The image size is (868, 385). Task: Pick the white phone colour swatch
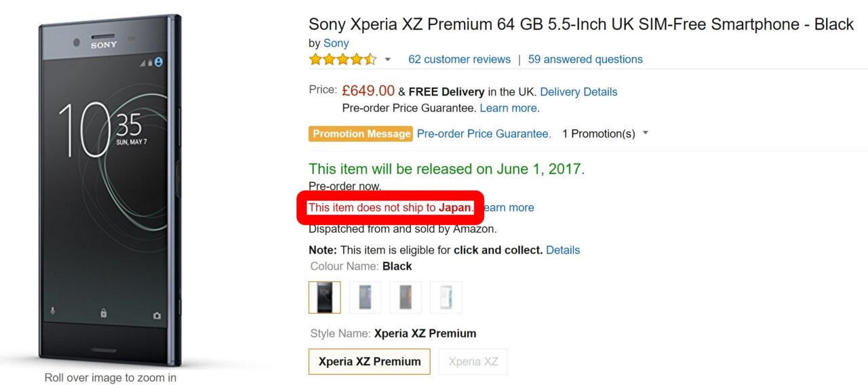tap(446, 298)
